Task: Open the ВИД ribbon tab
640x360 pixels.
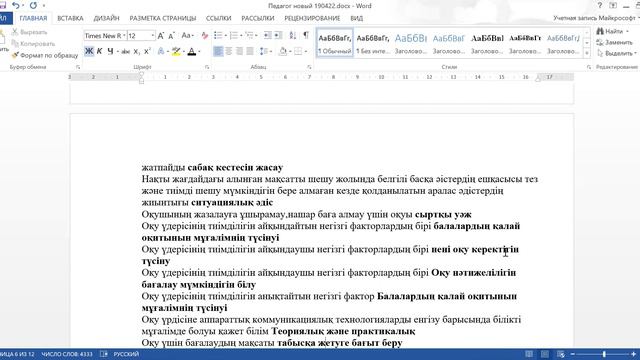Action: (x=356, y=18)
